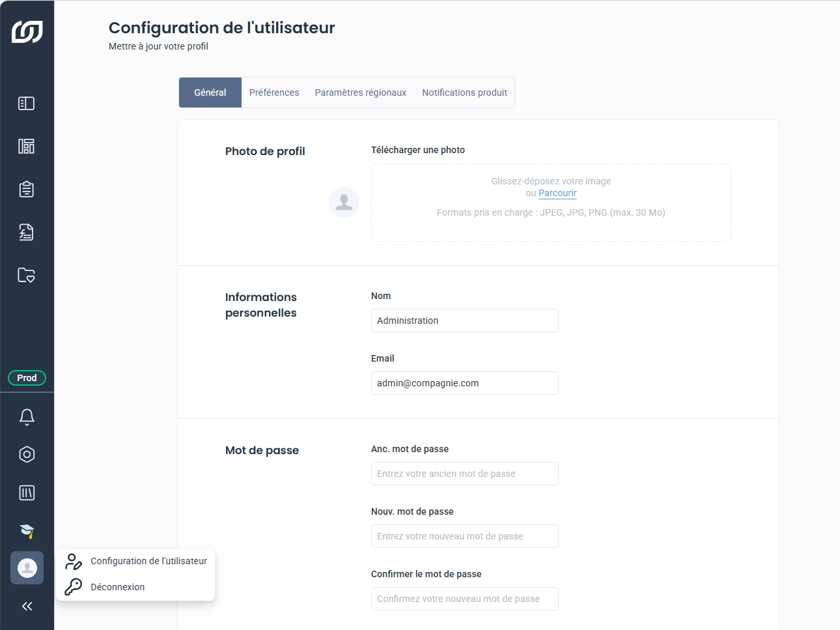
Task: Open the book/documentation sidebar icon
Action: (27, 104)
